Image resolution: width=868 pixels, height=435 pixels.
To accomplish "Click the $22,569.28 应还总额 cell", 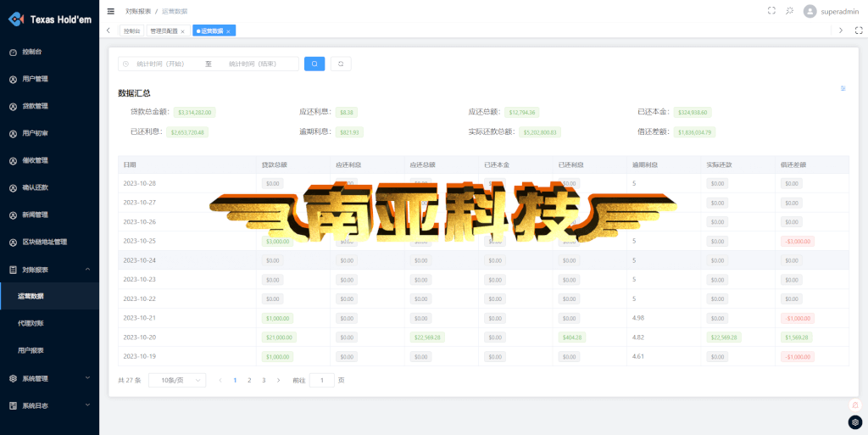I will (428, 337).
